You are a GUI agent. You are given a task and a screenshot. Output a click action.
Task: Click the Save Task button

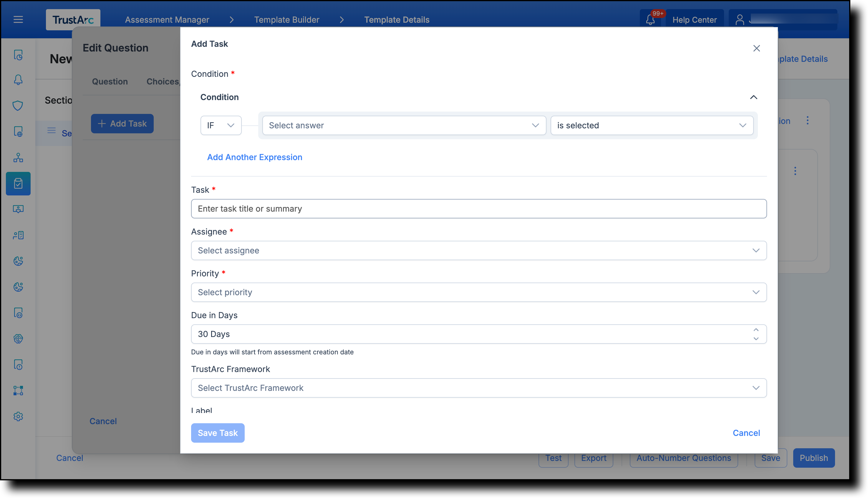[218, 433]
